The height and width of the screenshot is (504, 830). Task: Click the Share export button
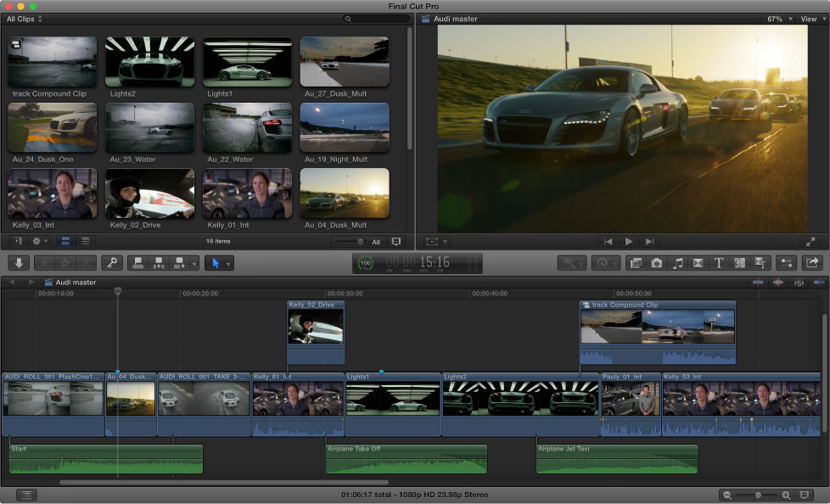pos(812,263)
